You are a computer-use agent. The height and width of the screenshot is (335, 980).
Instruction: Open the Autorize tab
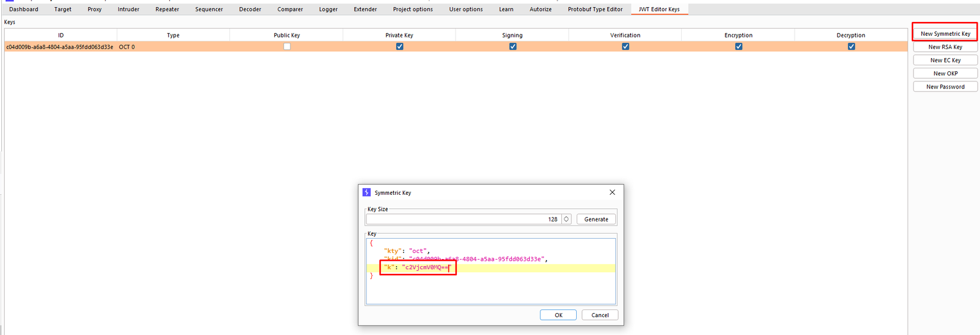click(x=540, y=9)
